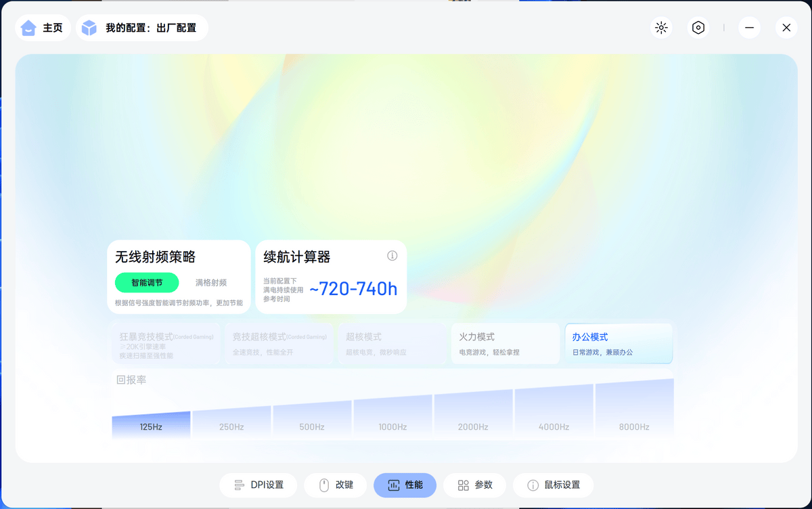Switch to the 改键 tab

(x=336, y=485)
